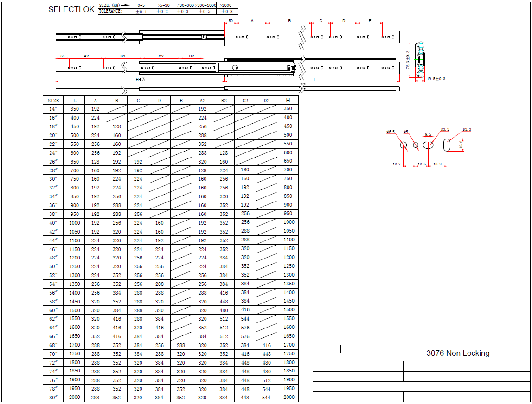
Task: Click the ø5 hole diameter label
Action: [x=406, y=132]
